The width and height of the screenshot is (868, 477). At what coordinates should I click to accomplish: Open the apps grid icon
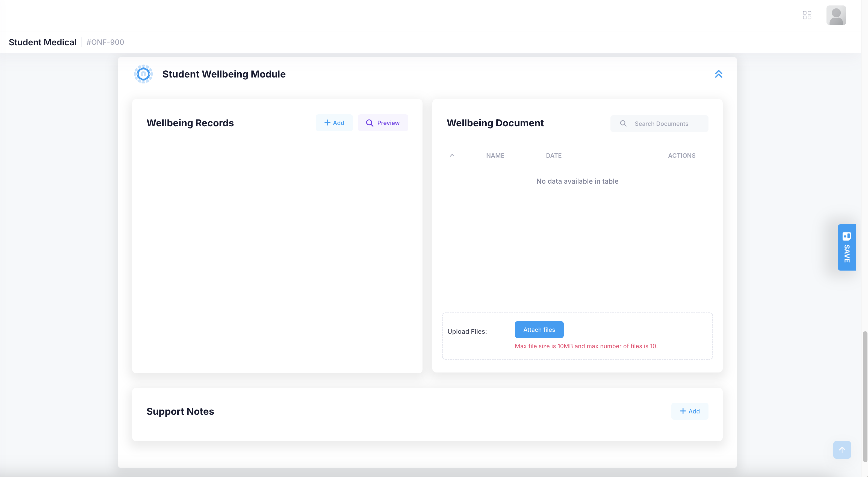pyautogui.click(x=807, y=15)
